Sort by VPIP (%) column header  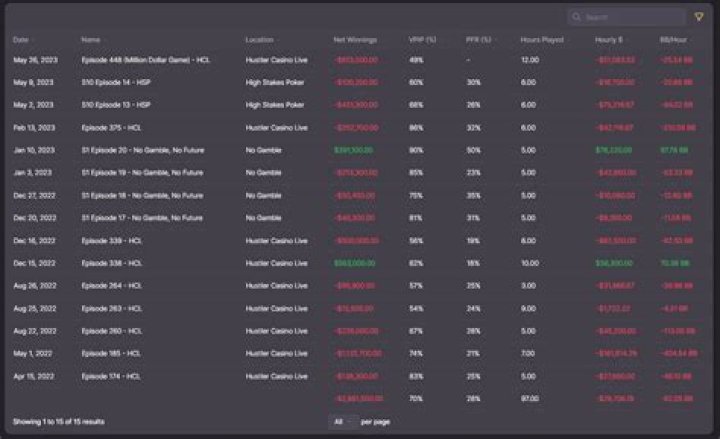[x=422, y=40]
